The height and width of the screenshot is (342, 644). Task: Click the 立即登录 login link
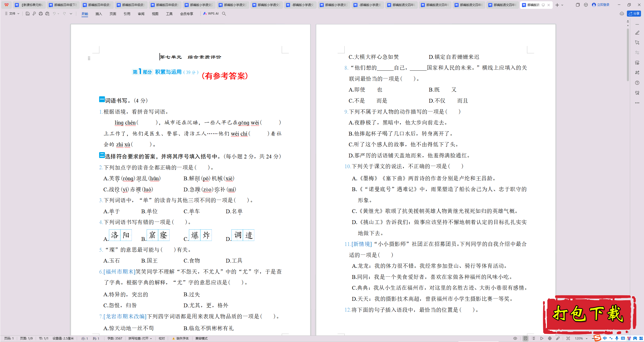601,5
